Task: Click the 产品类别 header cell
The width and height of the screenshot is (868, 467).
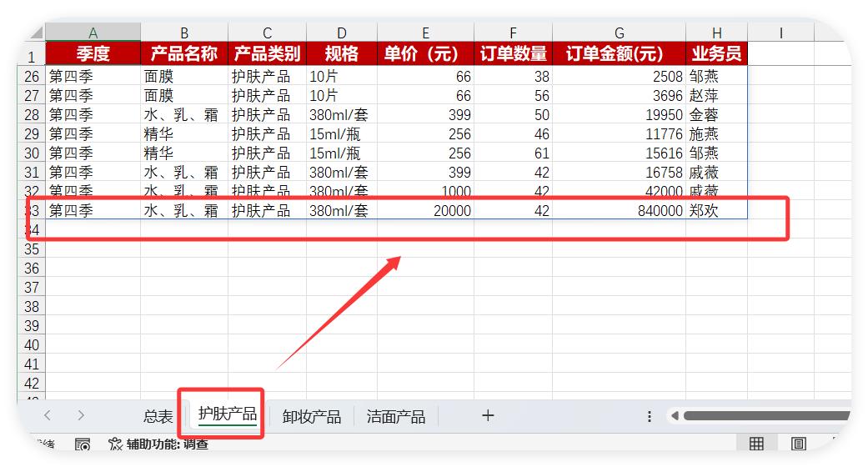Action: coord(267,53)
